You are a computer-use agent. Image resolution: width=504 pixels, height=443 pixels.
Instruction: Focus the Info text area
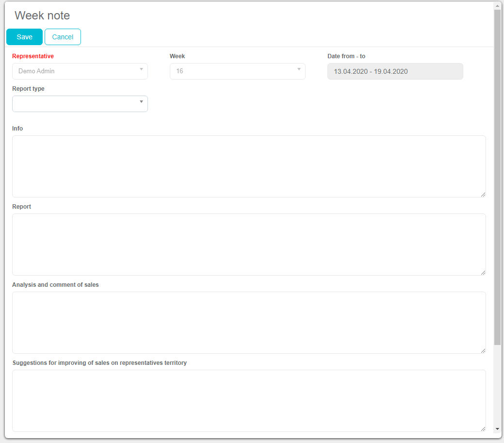click(248, 166)
